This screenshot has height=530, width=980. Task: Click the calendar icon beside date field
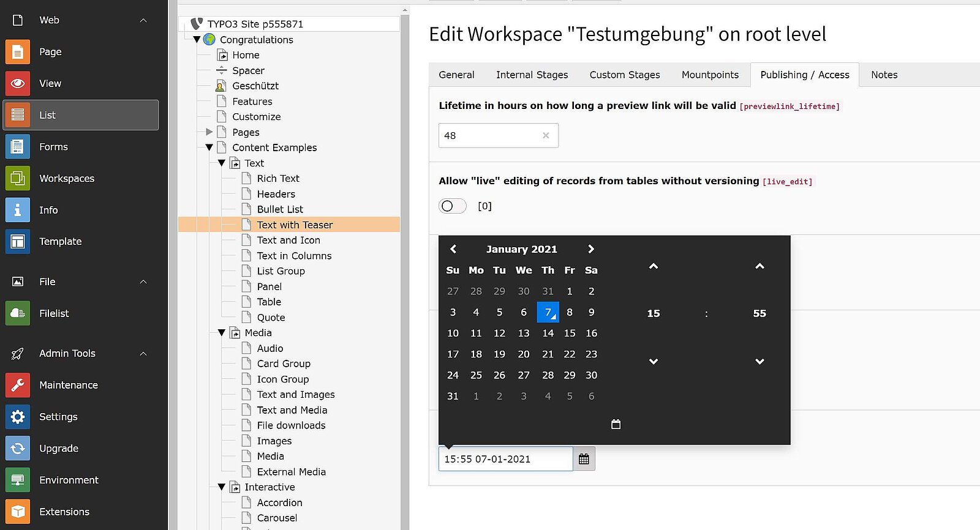coord(584,459)
